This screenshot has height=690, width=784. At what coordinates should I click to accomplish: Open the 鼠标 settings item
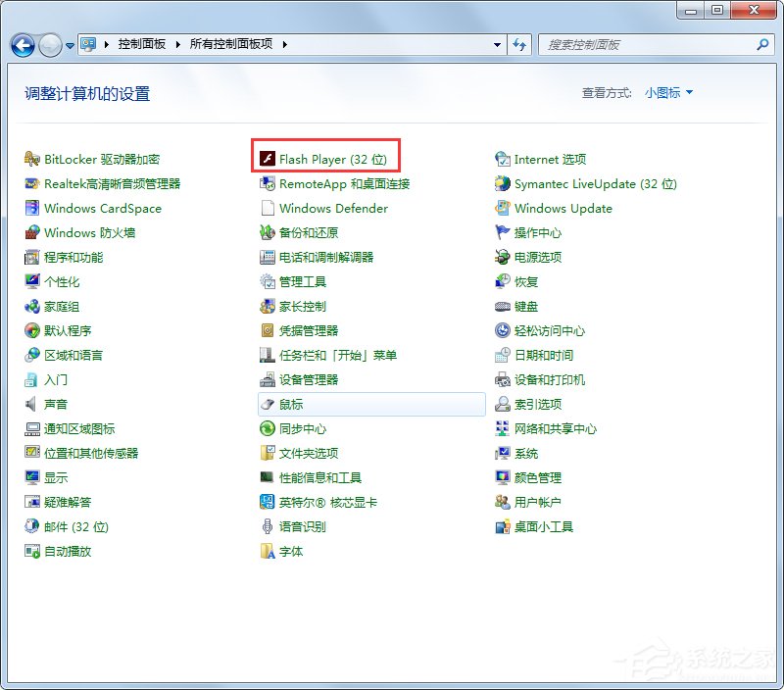point(290,404)
